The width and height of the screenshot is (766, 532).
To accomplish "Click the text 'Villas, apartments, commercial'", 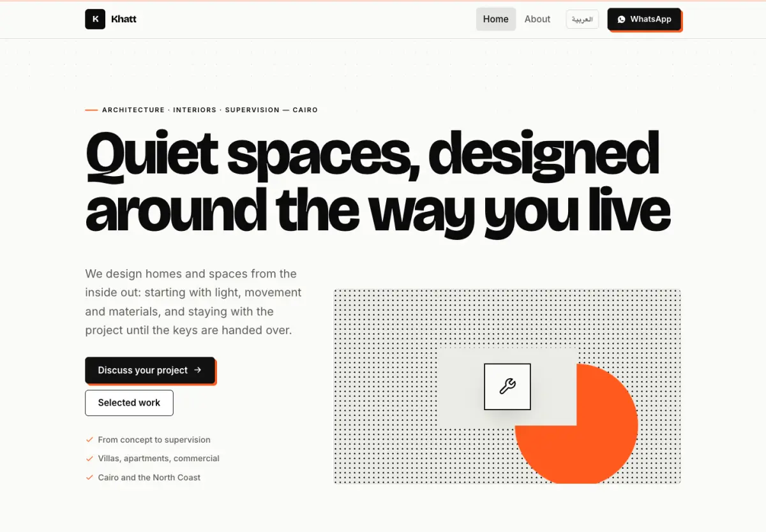I will [x=158, y=459].
